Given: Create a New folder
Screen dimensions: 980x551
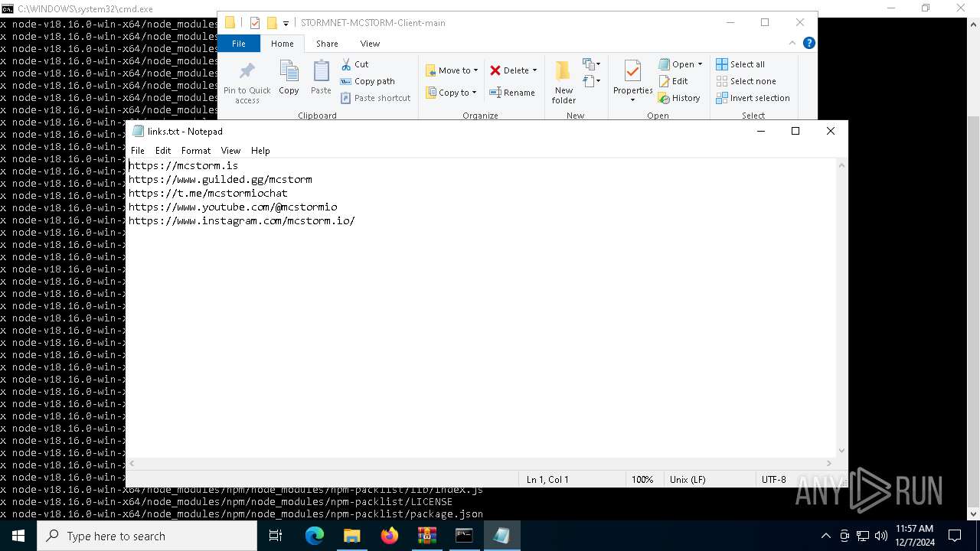Looking at the screenshot, I should click(x=563, y=83).
